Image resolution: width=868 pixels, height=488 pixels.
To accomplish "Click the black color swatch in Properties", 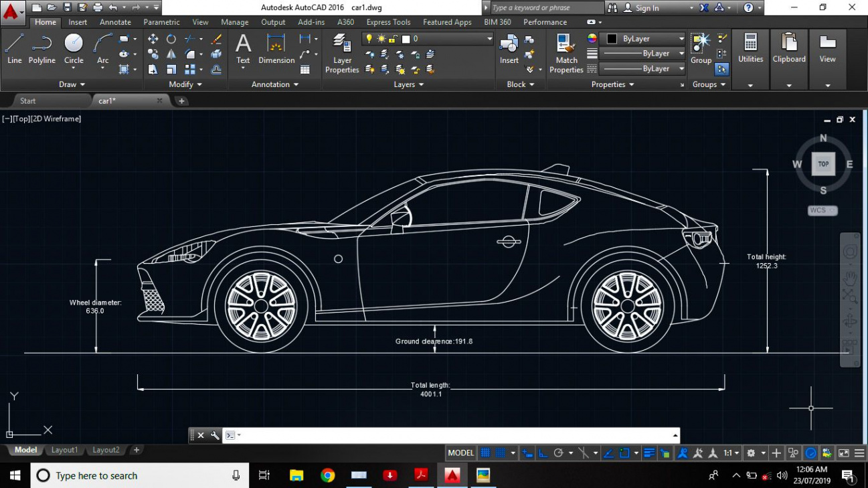I will click(x=612, y=39).
